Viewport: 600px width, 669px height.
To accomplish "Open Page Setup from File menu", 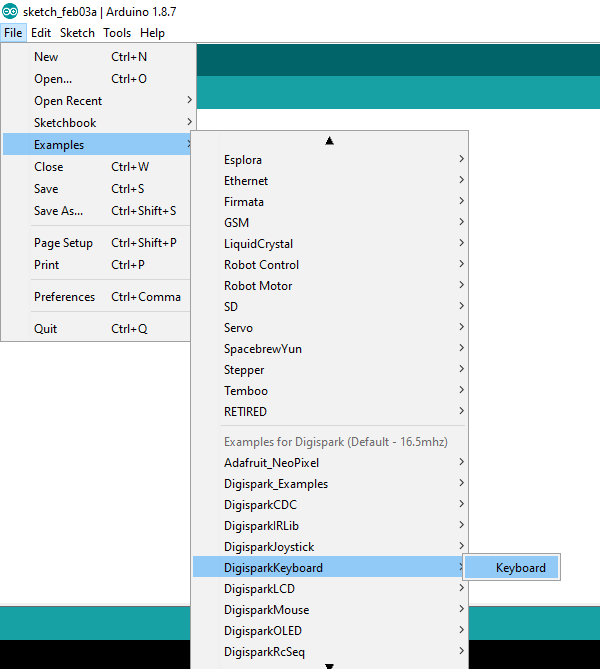I will tap(96, 243).
